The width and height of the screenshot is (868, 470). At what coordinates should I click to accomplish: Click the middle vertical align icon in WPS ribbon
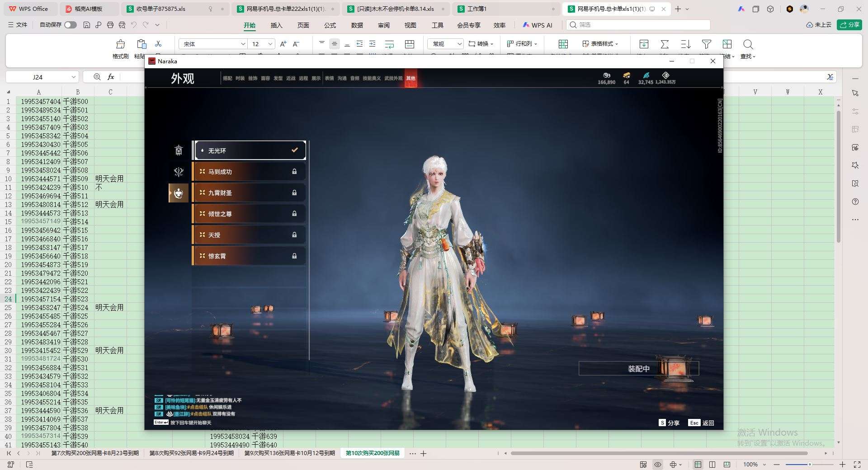(x=335, y=44)
